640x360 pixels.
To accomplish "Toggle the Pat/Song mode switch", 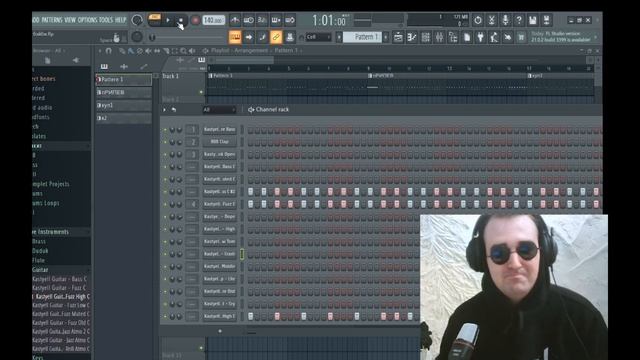I will [x=154, y=20].
